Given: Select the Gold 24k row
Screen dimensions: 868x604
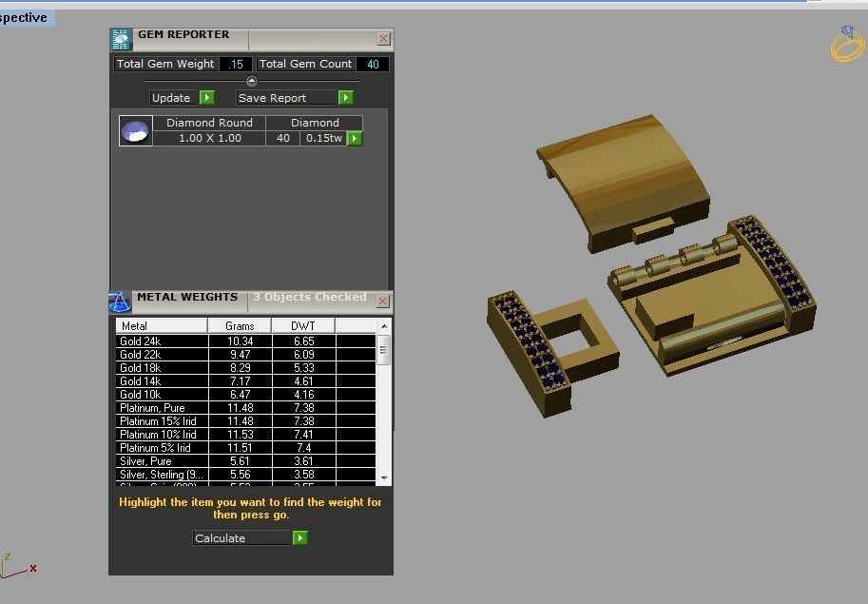Looking at the screenshot, I should (246, 341).
